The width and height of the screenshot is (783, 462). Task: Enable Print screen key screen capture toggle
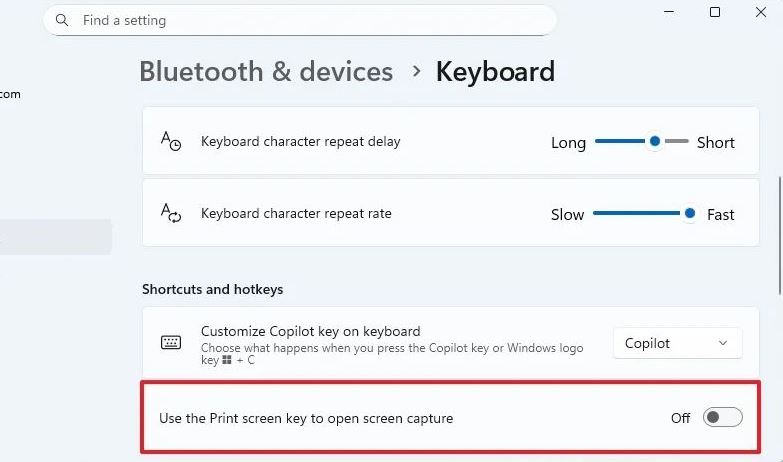point(722,418)
